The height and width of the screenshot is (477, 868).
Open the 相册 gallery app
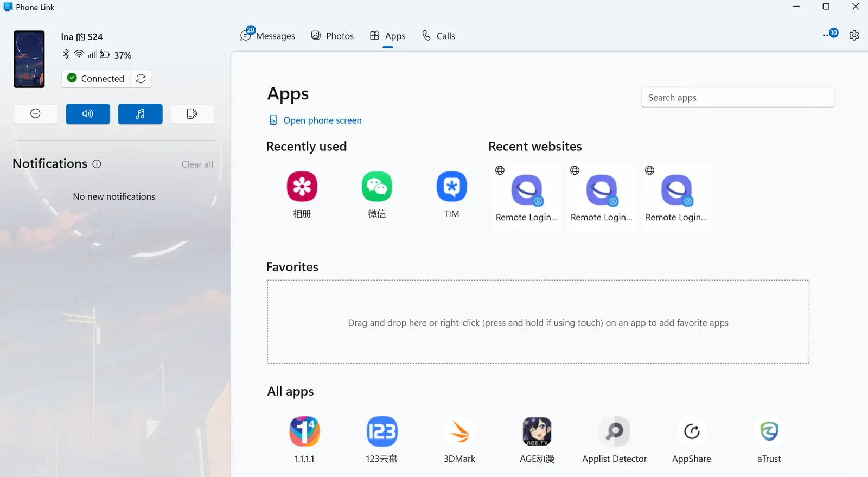pyautogui.click(x=302, y=187)
